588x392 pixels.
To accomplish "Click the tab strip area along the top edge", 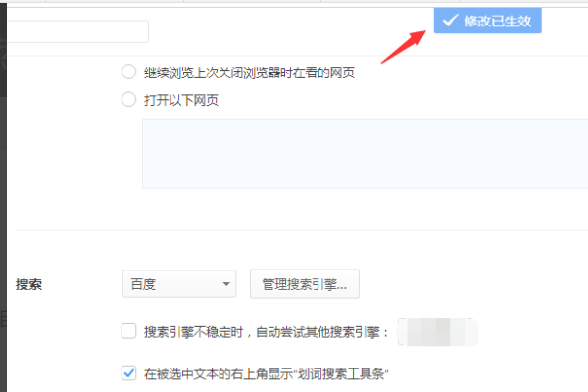I will click(294, 2).
